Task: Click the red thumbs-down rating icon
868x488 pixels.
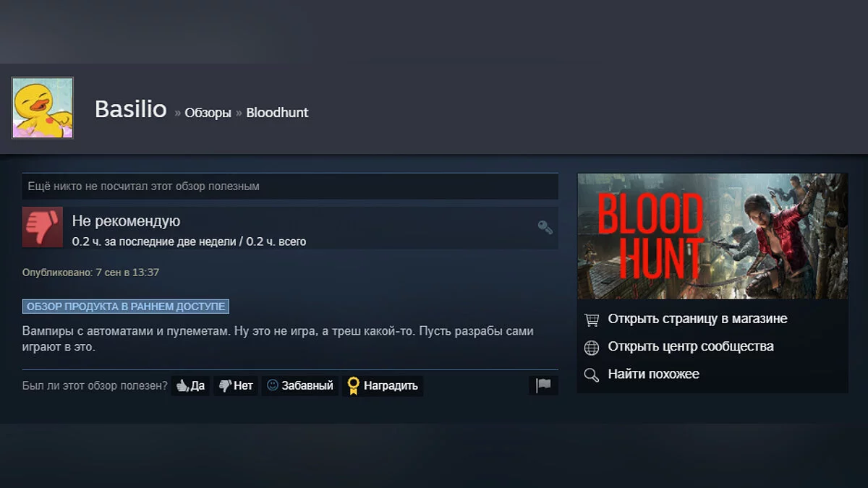Action: pos(43,227)
